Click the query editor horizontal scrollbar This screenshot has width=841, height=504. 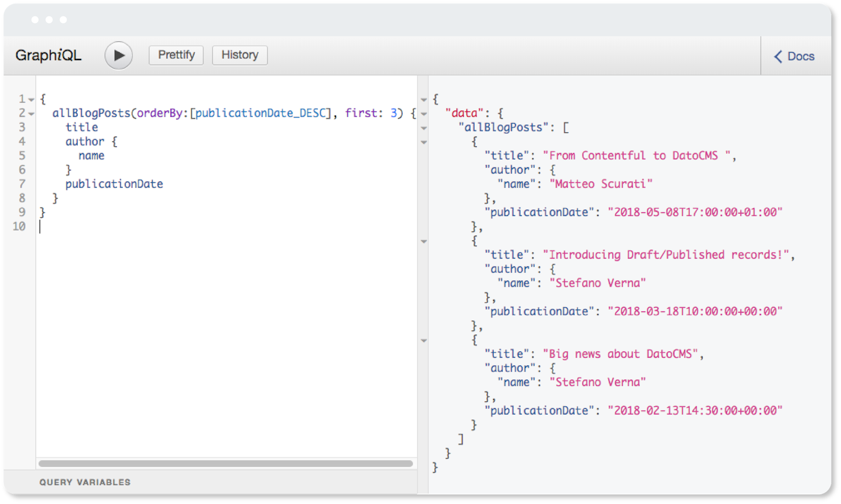(225, 463)
